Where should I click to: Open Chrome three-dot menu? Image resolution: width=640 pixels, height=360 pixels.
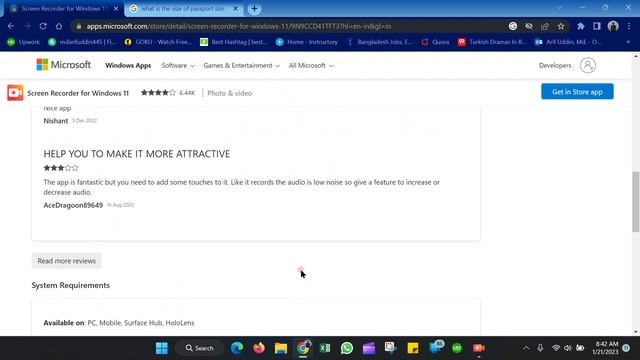coord(629,26)
